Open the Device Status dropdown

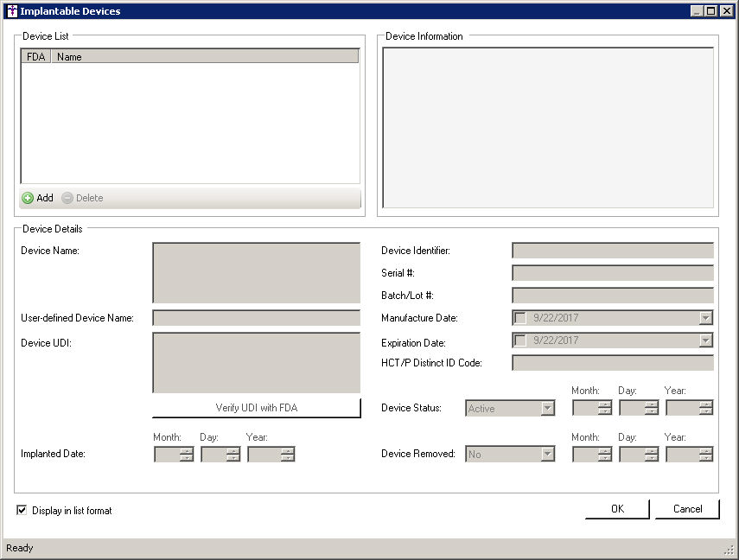click(x=547, y=408)
